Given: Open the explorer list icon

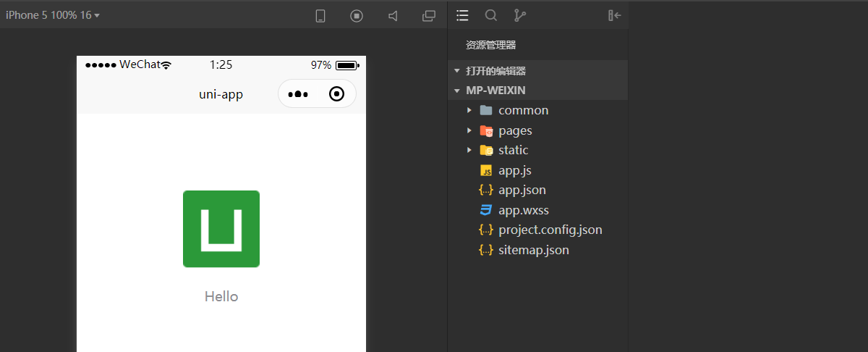Looking at the screenshot, I should click(463, 15).
